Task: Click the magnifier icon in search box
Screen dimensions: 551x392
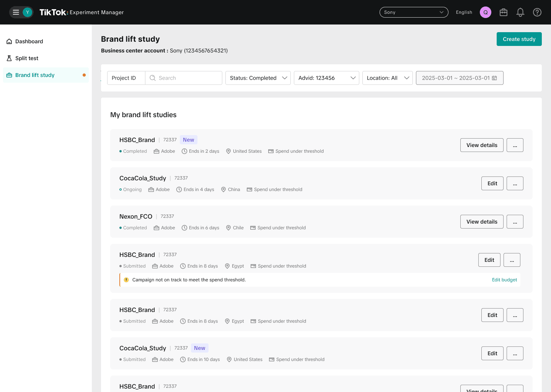Action: (153, 78)
